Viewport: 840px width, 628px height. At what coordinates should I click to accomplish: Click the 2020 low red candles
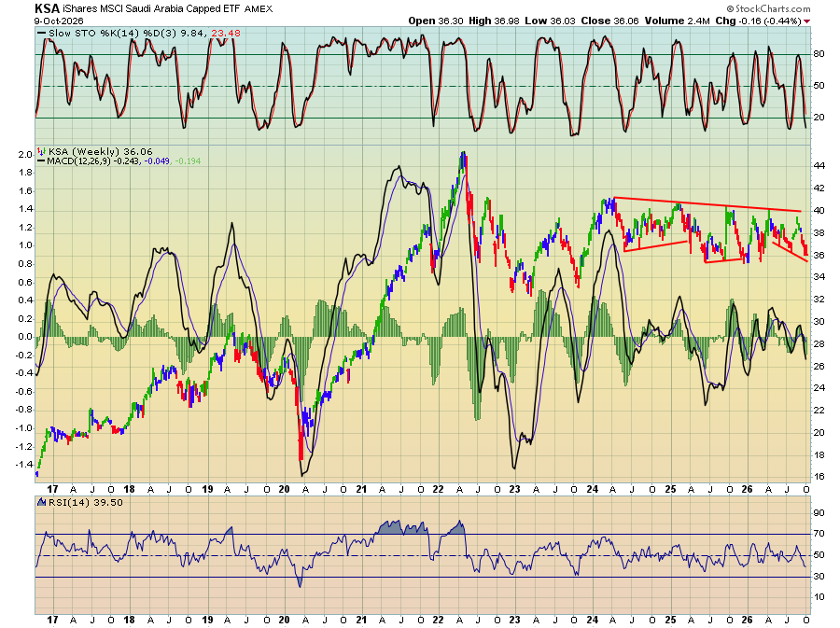point(301,428)
